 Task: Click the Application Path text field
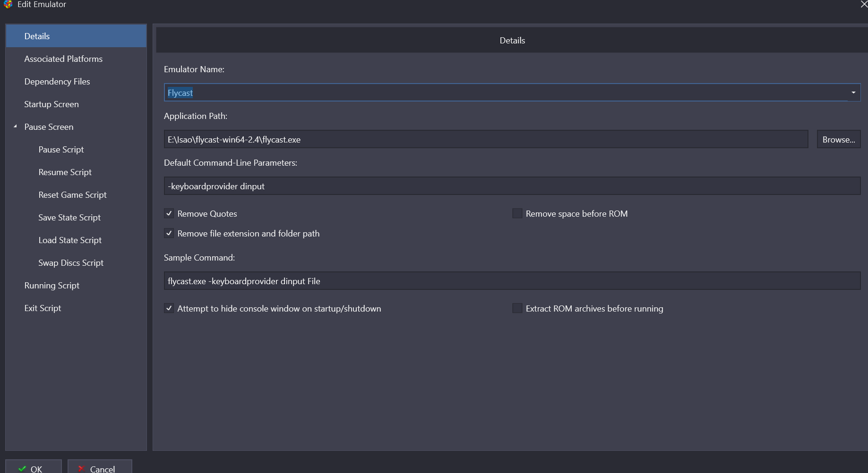coord(486,139)
